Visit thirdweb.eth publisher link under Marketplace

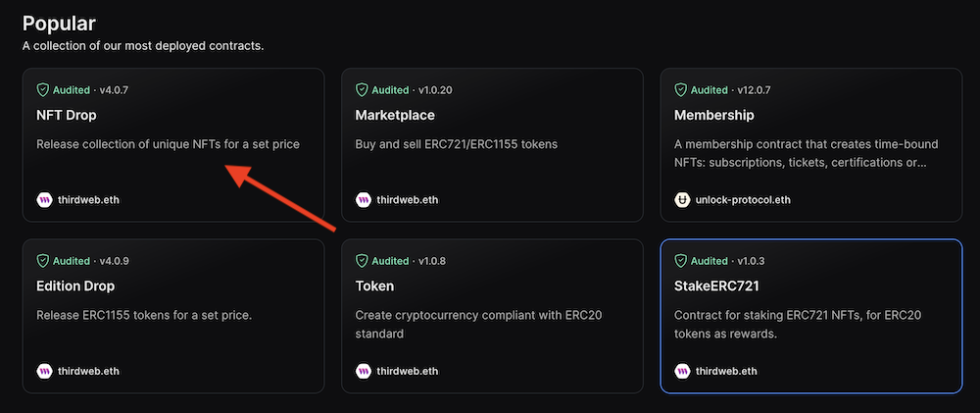click(408, 200)
